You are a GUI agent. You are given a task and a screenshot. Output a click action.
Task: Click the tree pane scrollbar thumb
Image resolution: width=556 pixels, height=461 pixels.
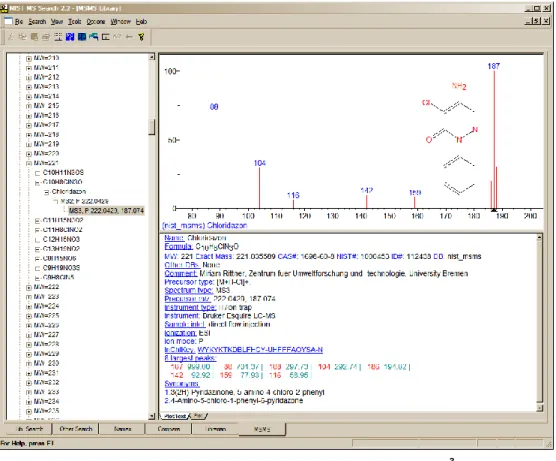[152, 127]
